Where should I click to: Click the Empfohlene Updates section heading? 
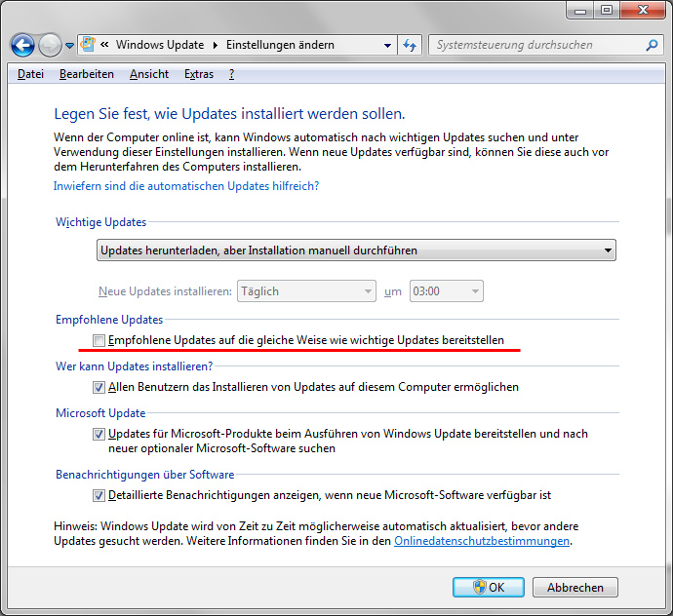(x=109, y=320)
